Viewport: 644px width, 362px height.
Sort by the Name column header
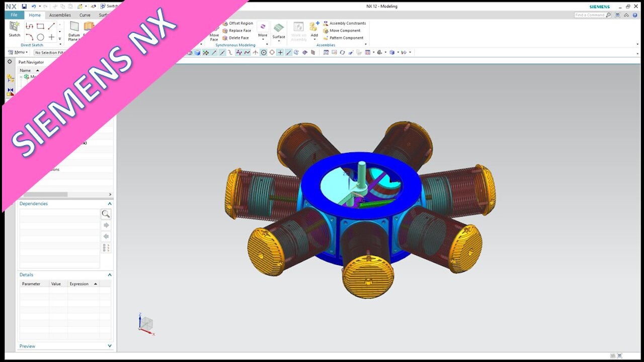(29, 70)
